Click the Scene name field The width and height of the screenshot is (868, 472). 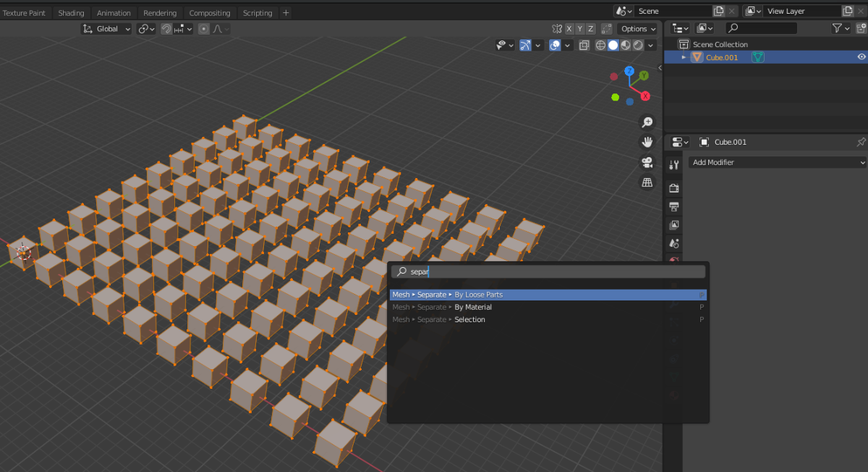click(673, 11)
